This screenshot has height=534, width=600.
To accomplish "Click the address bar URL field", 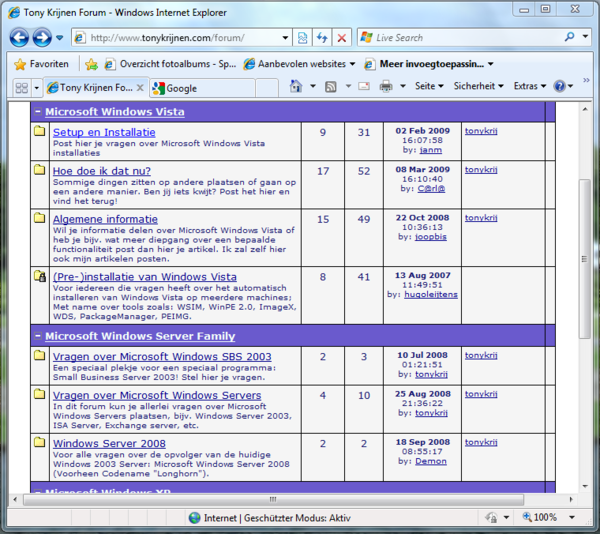I will 184,38.
